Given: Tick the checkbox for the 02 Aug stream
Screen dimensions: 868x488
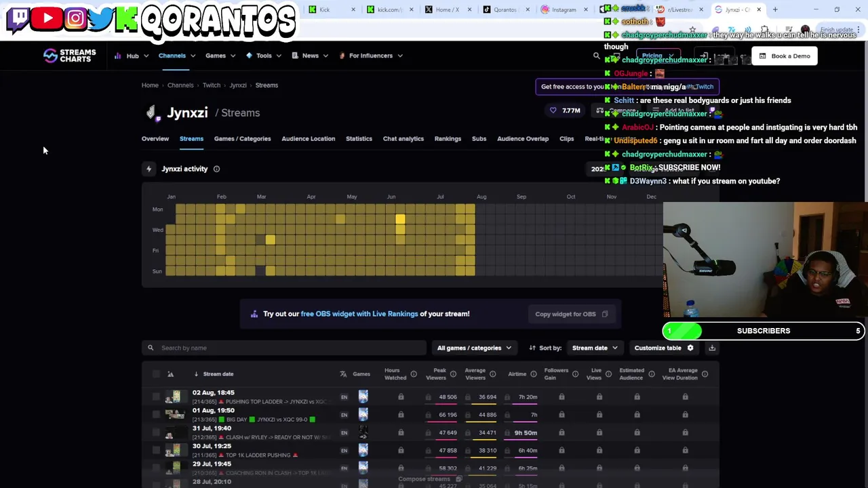Looking at the screenshot, I should [x=156, y=396].
